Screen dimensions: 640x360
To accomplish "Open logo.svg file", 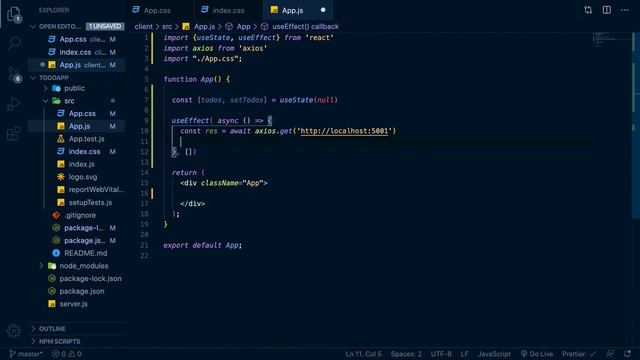I will (76, 177).
